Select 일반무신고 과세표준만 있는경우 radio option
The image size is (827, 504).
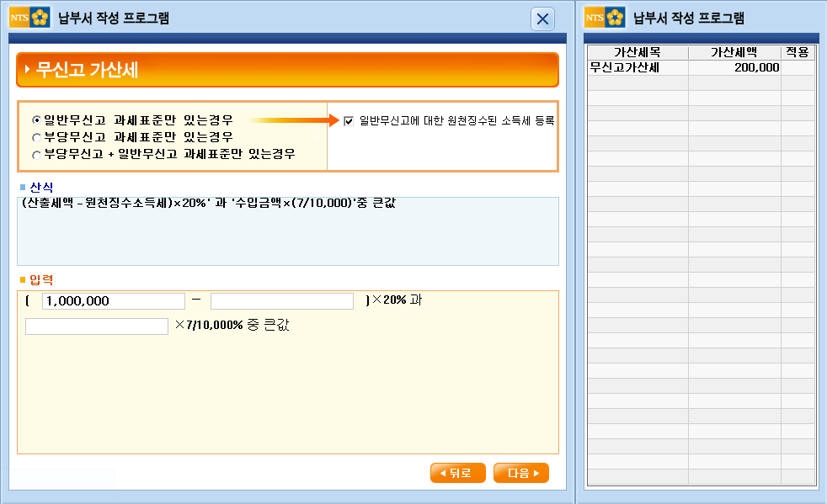[36, 120]
